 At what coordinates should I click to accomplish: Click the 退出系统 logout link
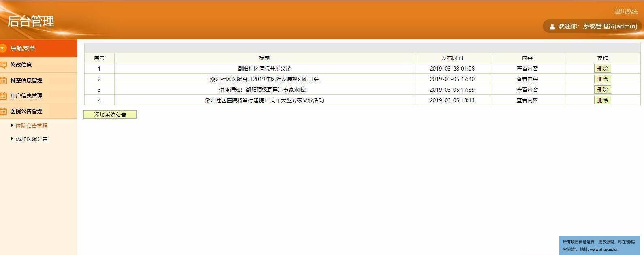click(626, 11)
